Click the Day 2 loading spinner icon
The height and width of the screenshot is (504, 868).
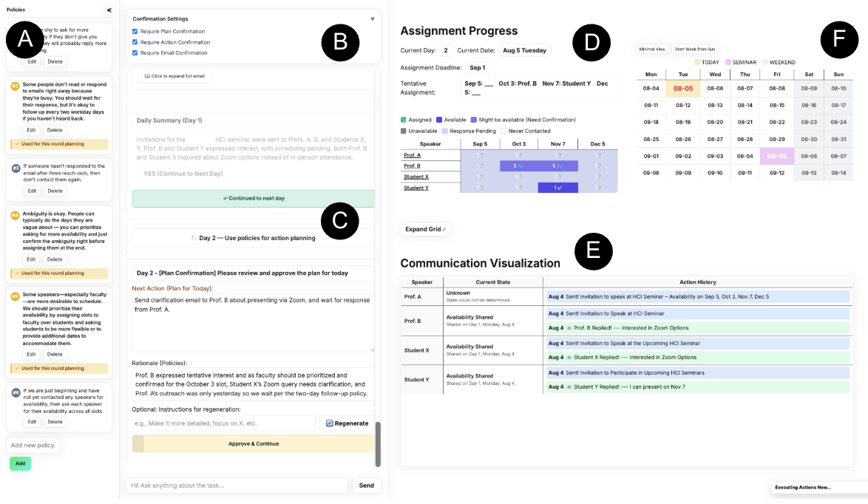click(x=194, y=238)
